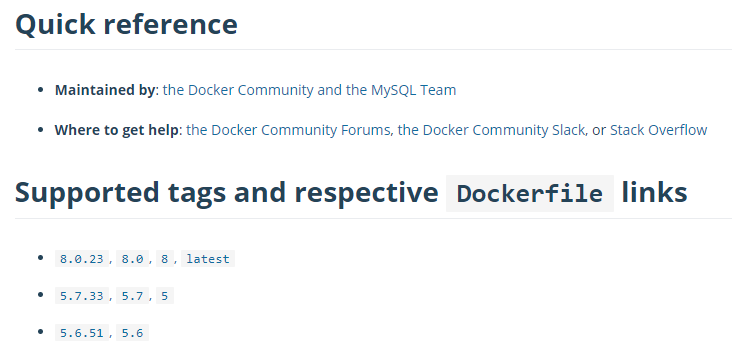Click the Quick reference heading

(x=127, y=24)
